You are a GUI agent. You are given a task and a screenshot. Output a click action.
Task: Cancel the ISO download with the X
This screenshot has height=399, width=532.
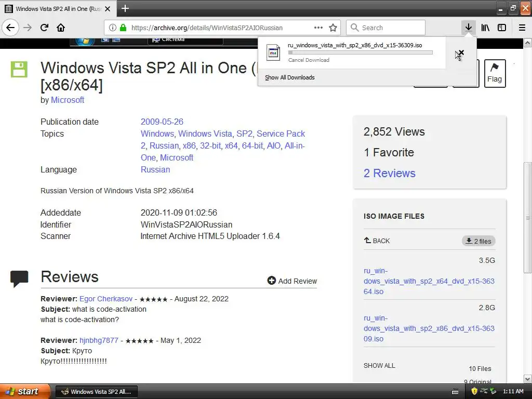(x=461, y=52)
